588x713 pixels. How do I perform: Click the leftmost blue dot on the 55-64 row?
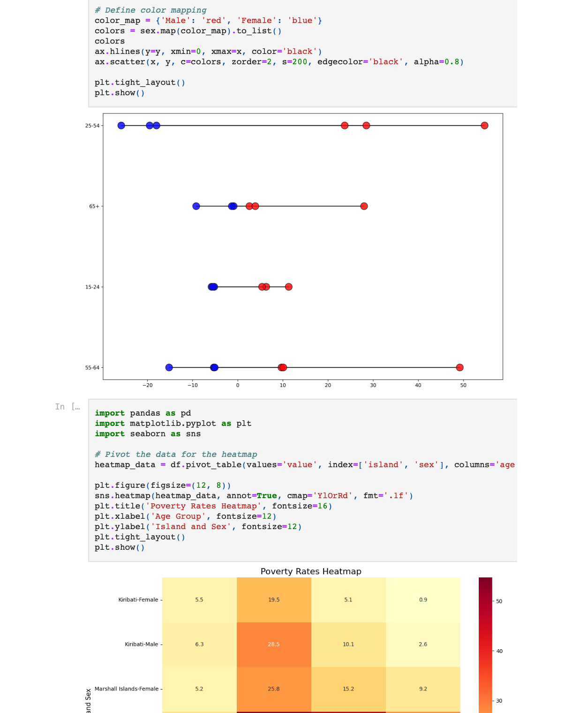tap(169, 368)
